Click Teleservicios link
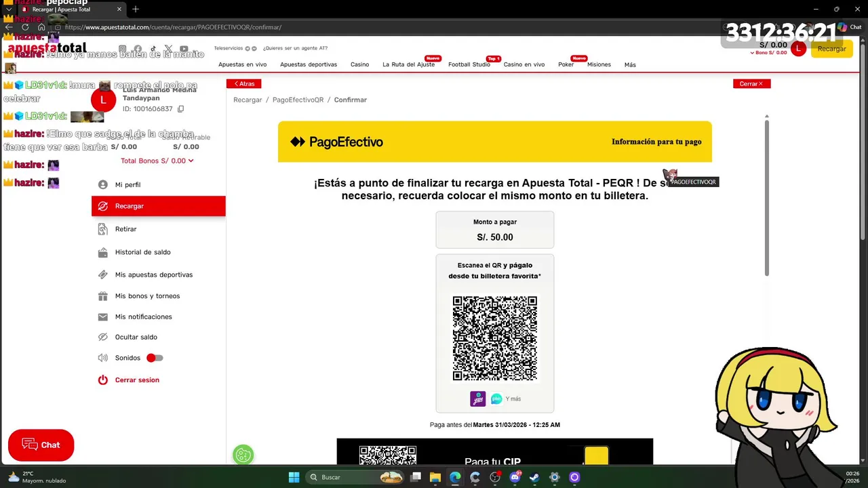The width and height of the screenshot is (868, 488). [229, 48]
